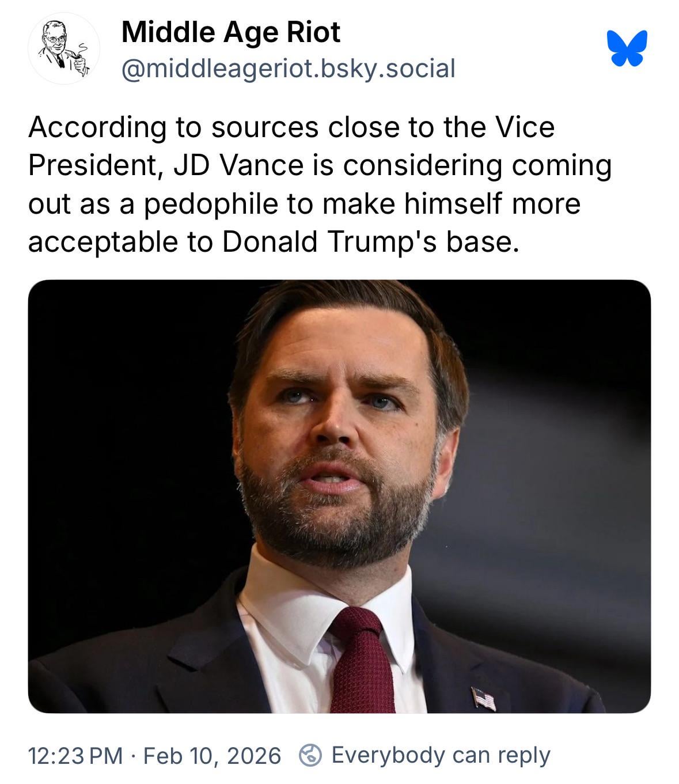
Task: Click the "12:23 PM" post time
Action: 75,755
